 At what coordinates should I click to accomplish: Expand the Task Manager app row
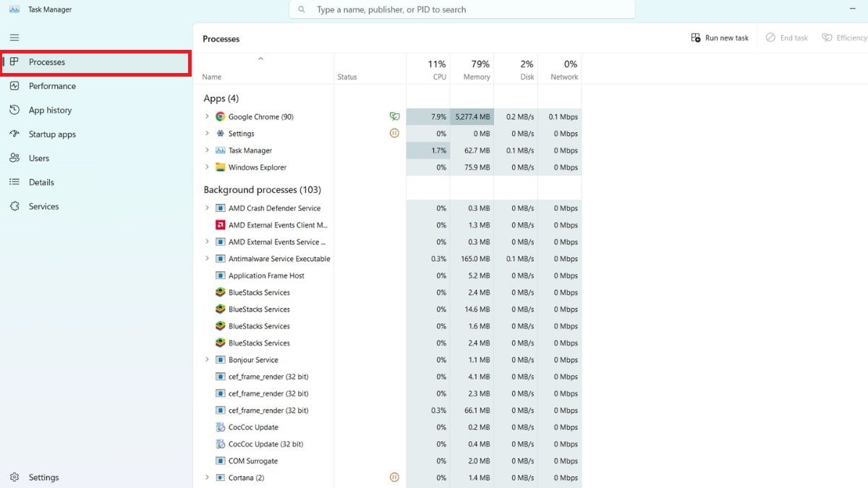[x=207, y=150]
